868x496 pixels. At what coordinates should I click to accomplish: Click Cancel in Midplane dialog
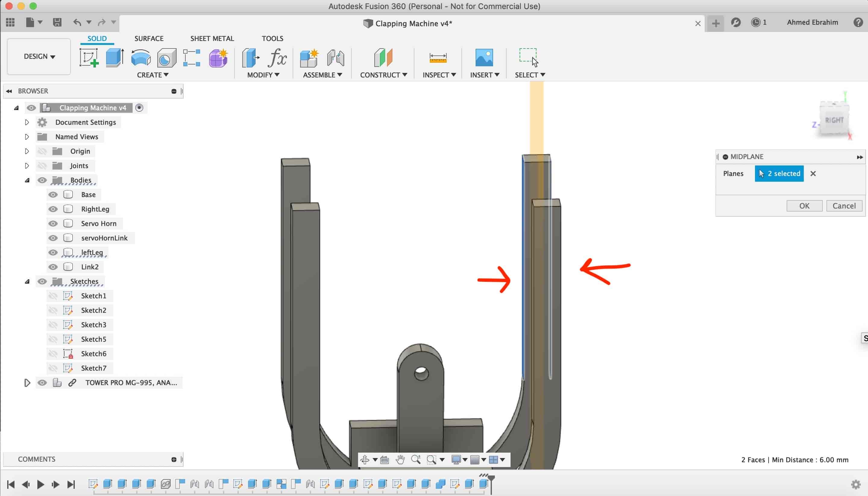[844, 206]
